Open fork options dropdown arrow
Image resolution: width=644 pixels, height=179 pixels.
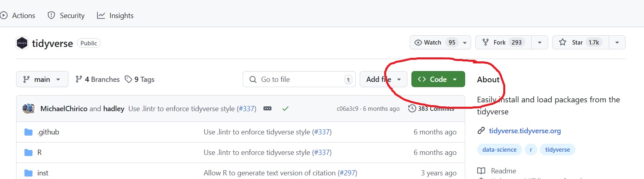(x=540, y=43)
